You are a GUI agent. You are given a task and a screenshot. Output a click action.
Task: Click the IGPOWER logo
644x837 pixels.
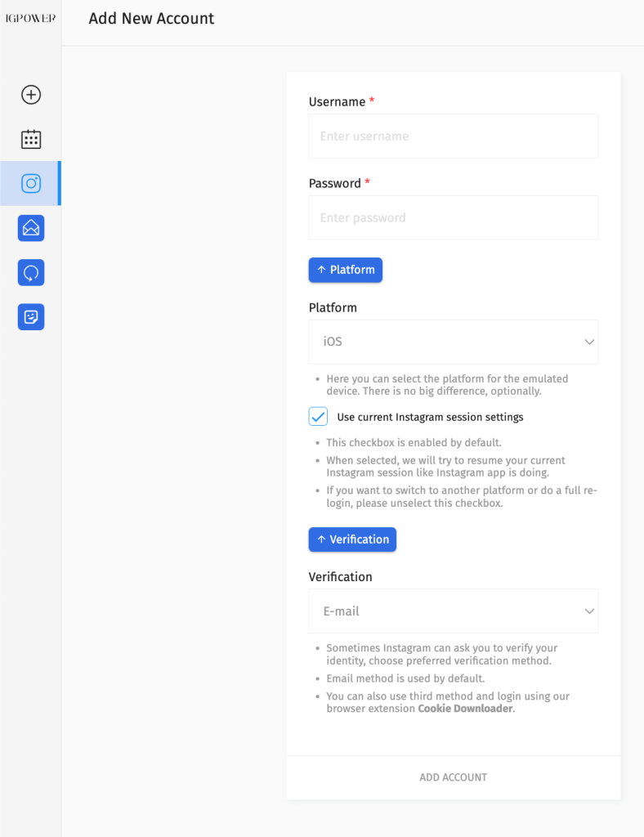(30, 19)
